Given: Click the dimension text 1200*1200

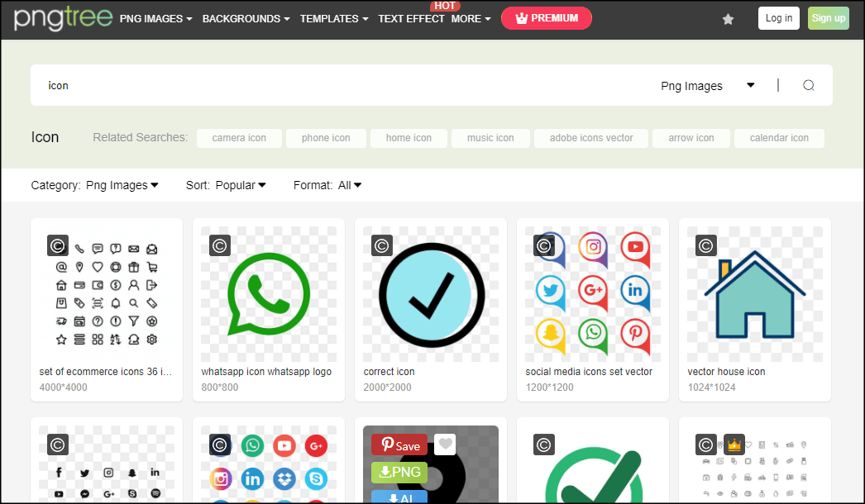Looking at the screenshot, I should (x=549, y=388).
